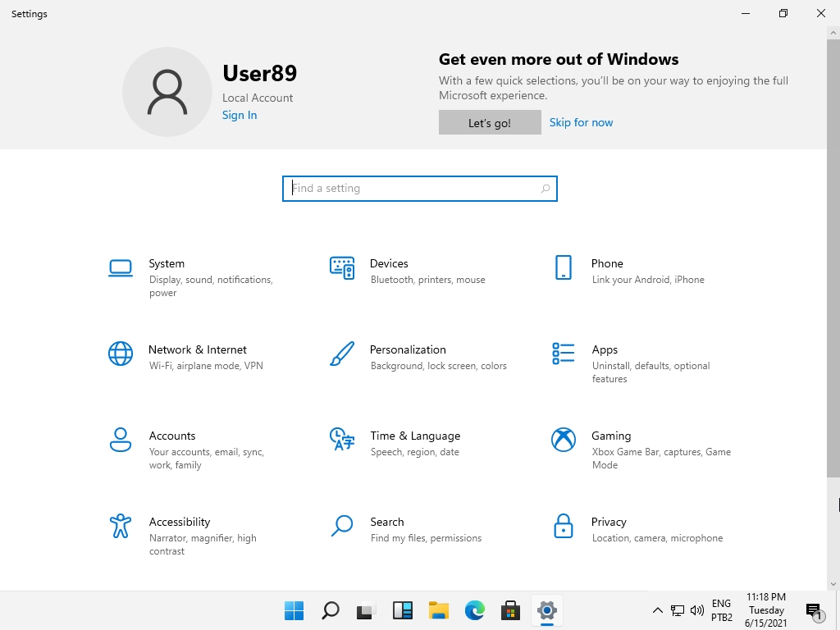Image resolution: width=840 pixels, height=630 pixels.
Task: Expand the hidden tray icons chevron
Action: tap(658, 610)
